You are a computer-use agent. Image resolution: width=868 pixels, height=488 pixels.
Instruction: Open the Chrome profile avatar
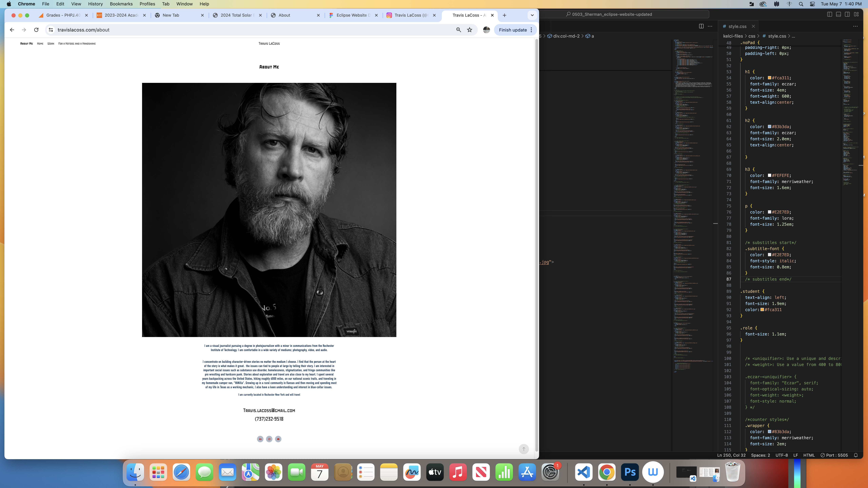pyautogui.click(x=486, y=30)
